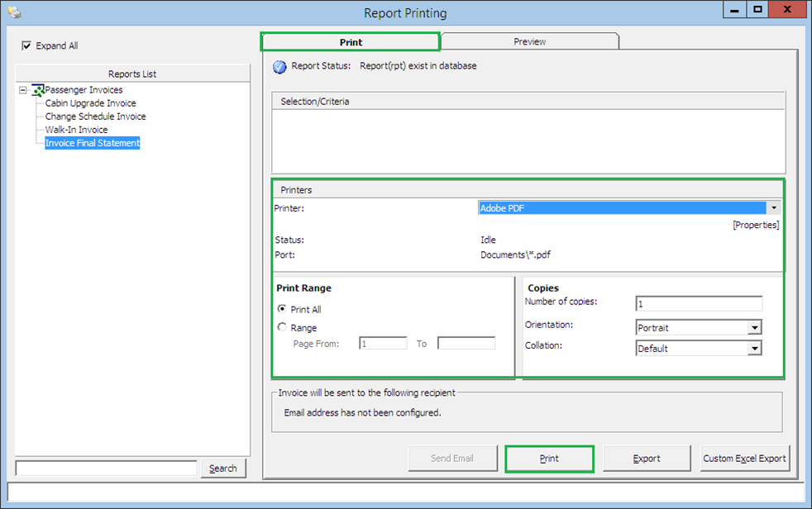Image resolution: width=812 pixels, height=509 pixels.
Task: Click the Reports List column header
Action: pos(132,74)
